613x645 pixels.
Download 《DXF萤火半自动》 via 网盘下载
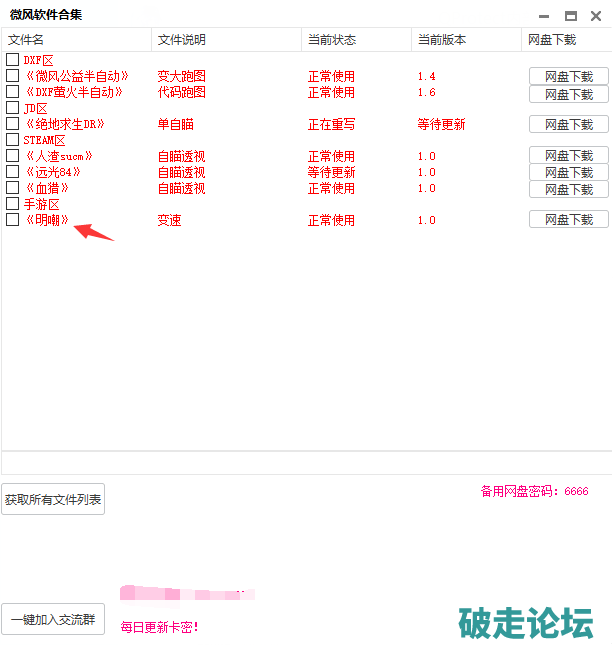(568, 94)
